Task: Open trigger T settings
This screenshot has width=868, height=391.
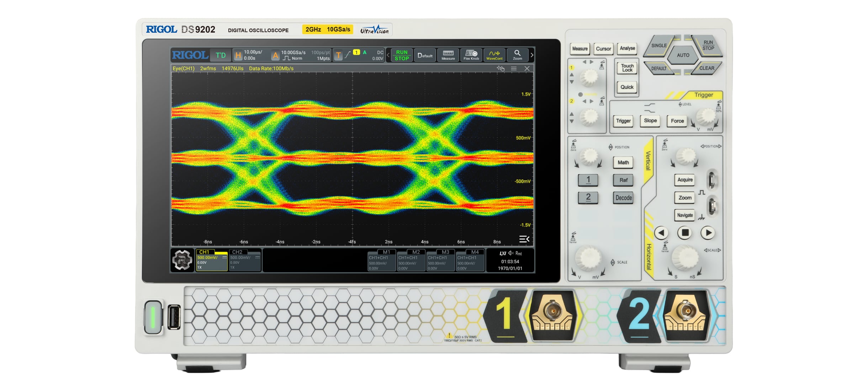Action: [x=338, y=55]
